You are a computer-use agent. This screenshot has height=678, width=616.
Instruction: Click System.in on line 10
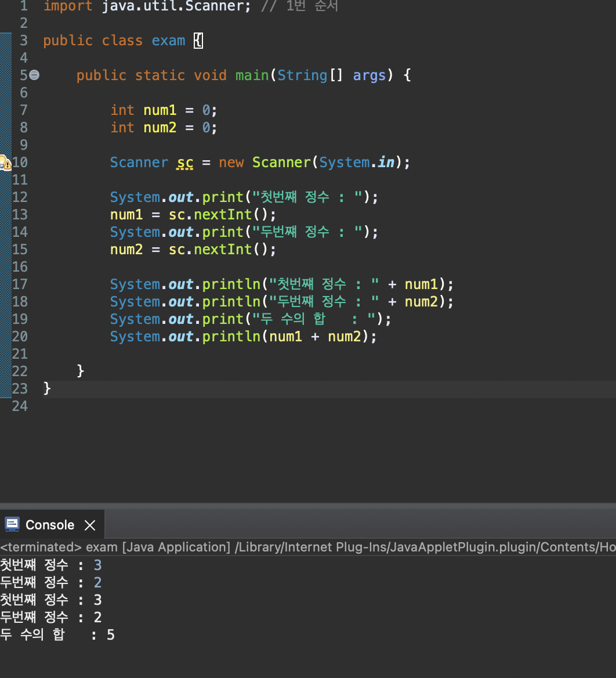coord(357,163)
